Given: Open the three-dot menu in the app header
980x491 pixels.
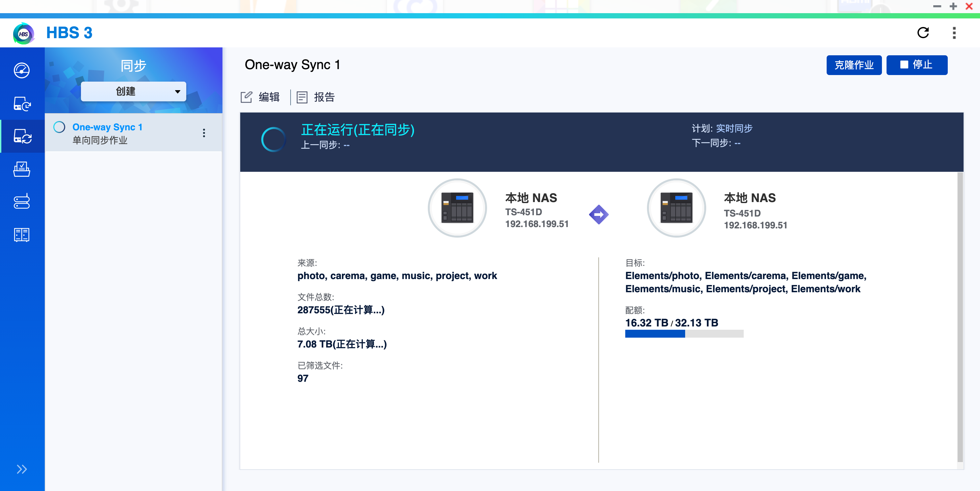Looking at the screenshot, I should click(x=954, y=33).
